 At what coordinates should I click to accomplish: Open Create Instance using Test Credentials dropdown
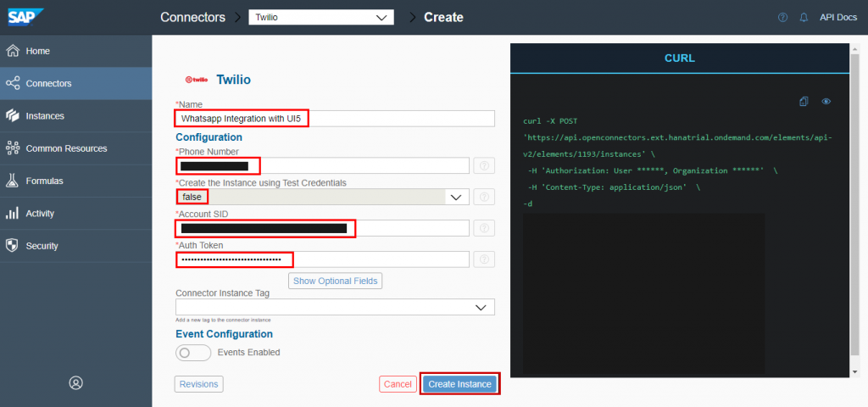[x=322, y=197]
